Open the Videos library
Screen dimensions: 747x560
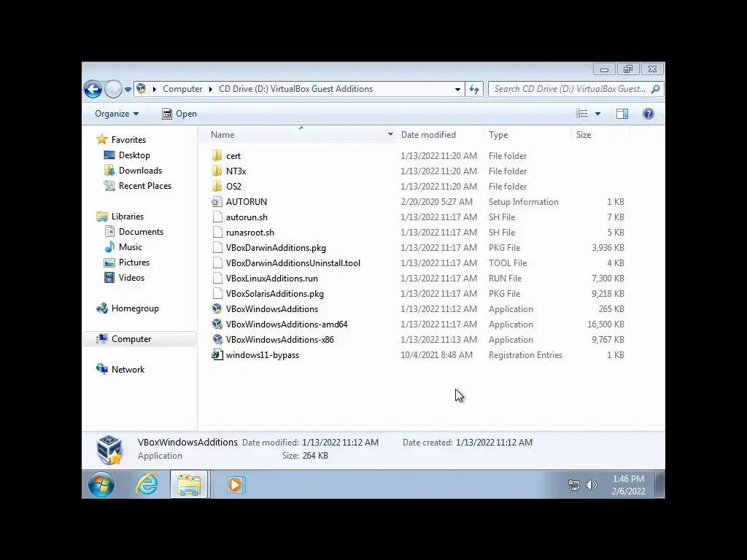[x=124, y=278]
